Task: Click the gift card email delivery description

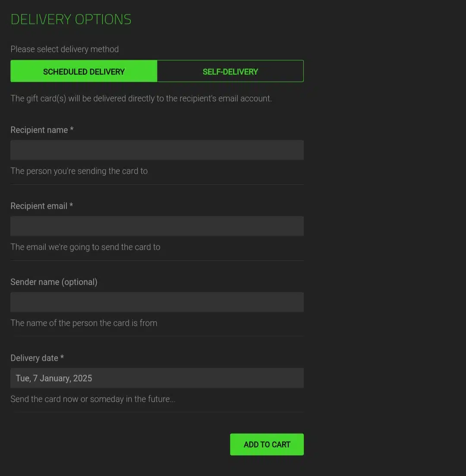Action: pos(141,98)
